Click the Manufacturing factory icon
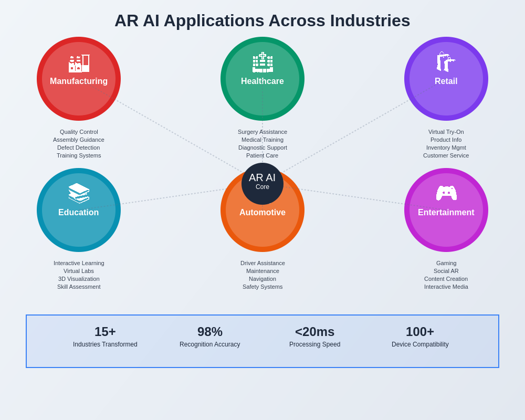525x420 pixels. pos(79,64)
